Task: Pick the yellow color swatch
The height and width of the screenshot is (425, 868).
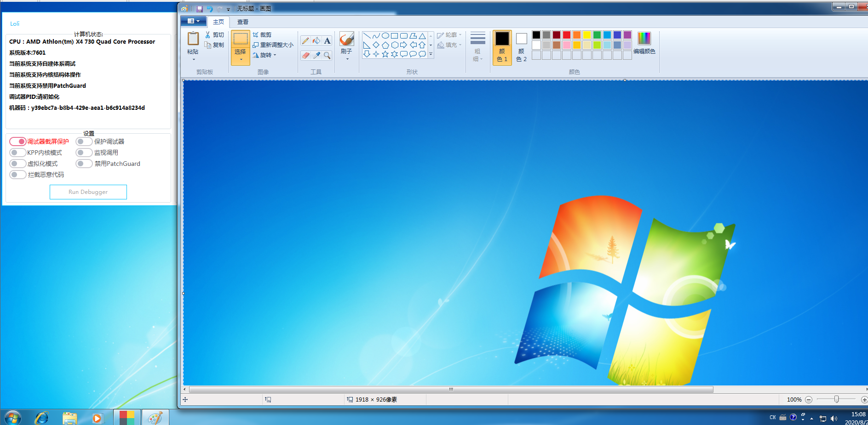Action: (587, 35)
